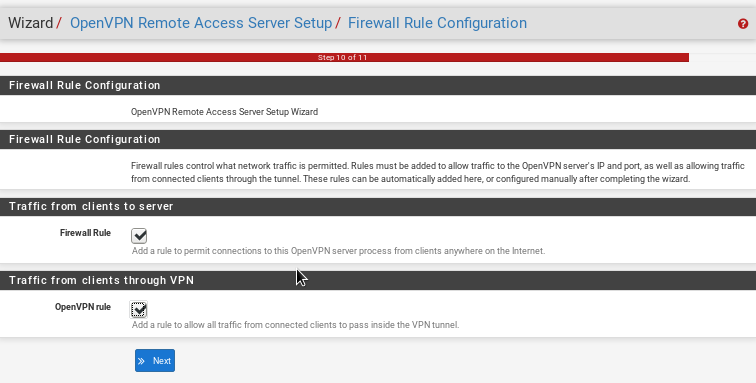Uncheck the Firewall Rule checkbox

click(139, 236)
